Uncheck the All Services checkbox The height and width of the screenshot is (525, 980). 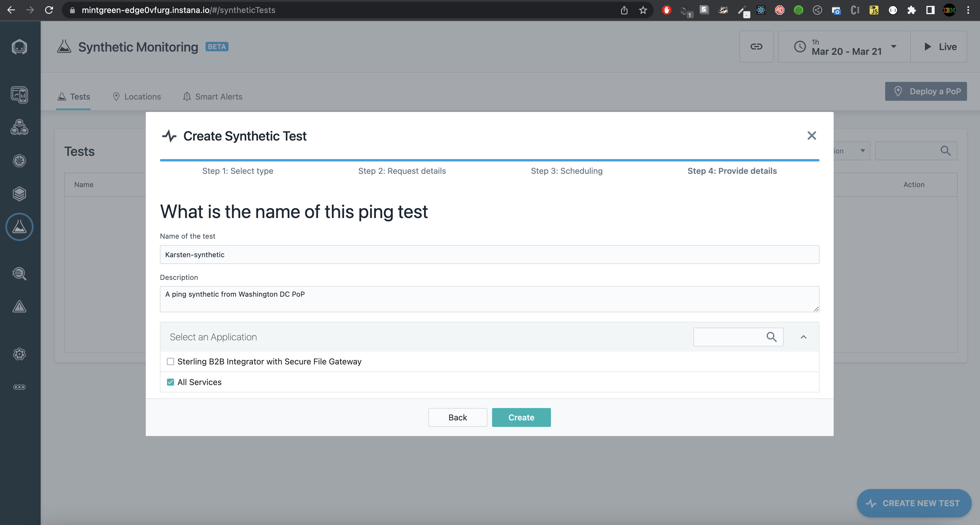point(170,382)
